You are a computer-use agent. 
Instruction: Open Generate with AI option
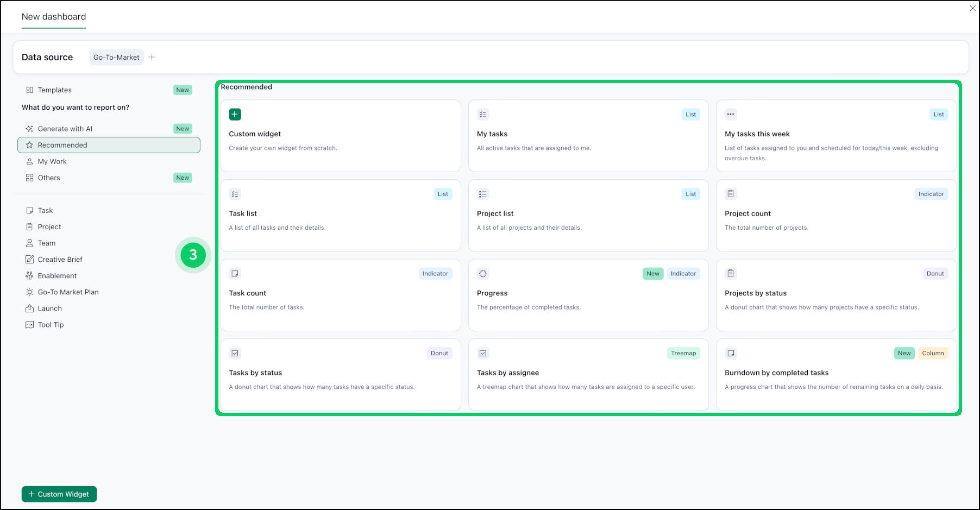tap(65, 129)
